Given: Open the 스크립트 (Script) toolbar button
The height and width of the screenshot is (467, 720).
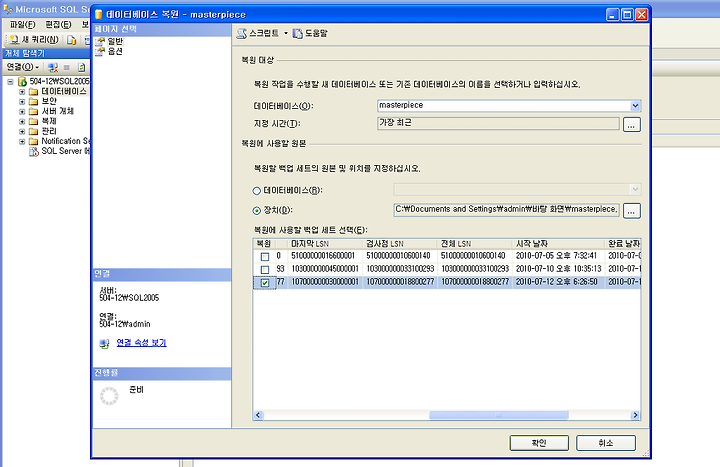Looking at the screenshot, I should [x=258, y=34].
